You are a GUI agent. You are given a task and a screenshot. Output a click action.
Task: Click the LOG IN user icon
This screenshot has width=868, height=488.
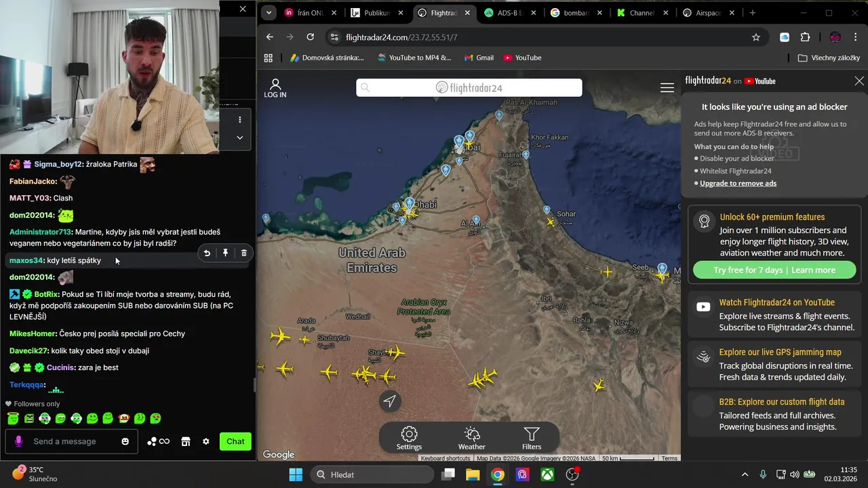(x=275, y=88)
